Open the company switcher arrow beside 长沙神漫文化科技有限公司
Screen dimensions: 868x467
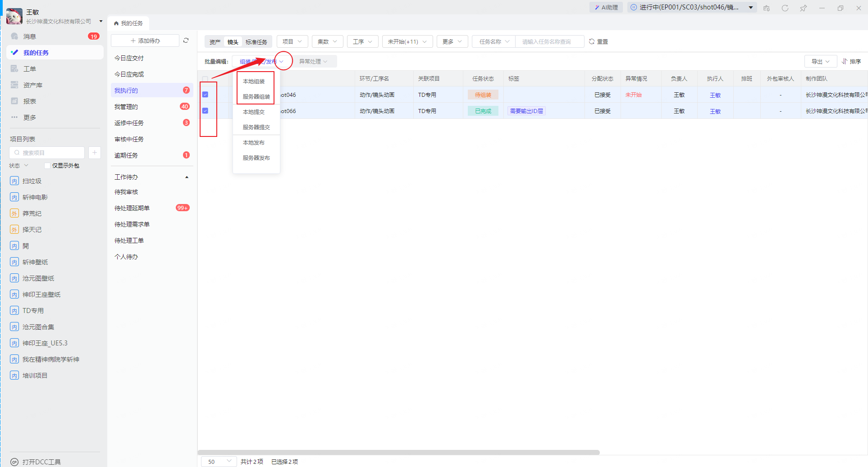(101, 21)
